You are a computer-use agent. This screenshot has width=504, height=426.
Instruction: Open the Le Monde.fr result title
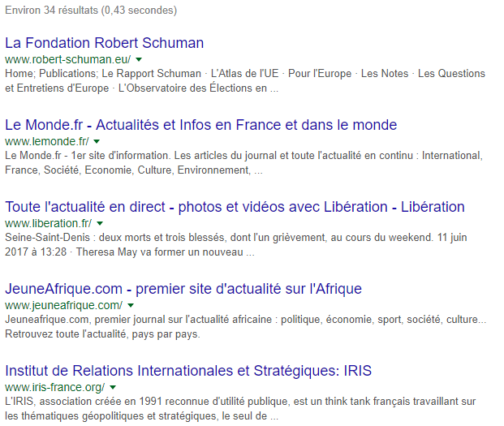(x=200, y=125)
